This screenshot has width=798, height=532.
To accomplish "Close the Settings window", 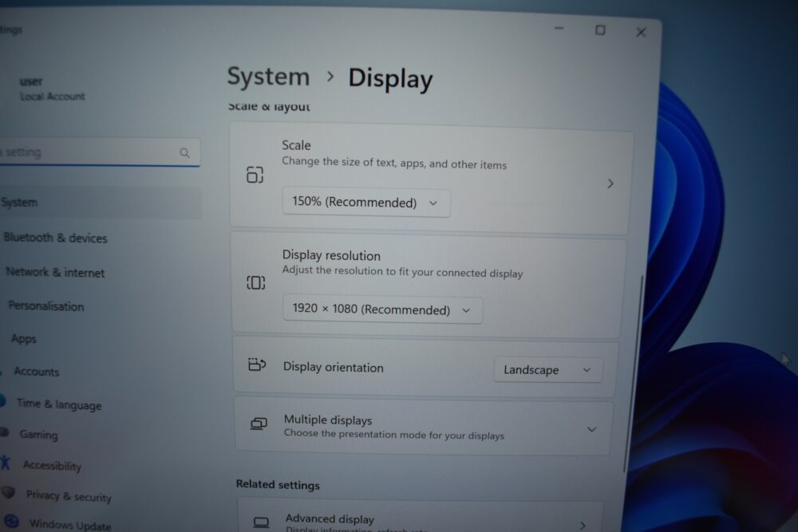I will 641,33.
